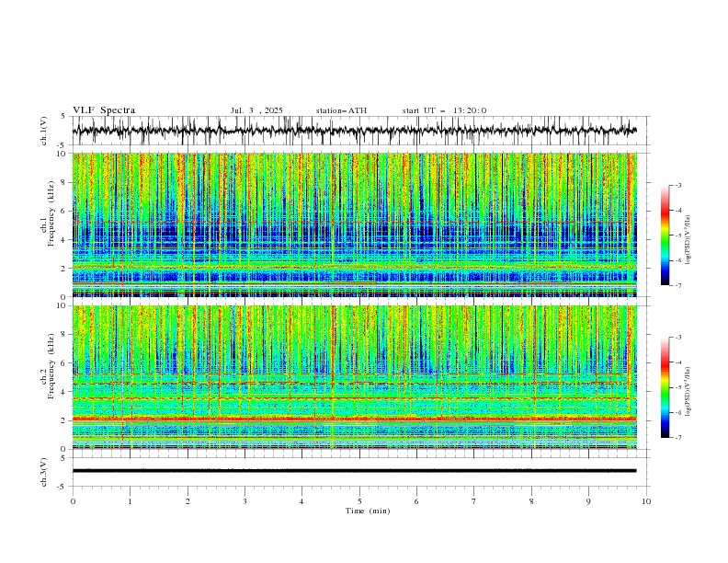Click the red 2 kHz band in ch.2 spectrogram
The height and width of the screenshot is (563, 728).
354,419
